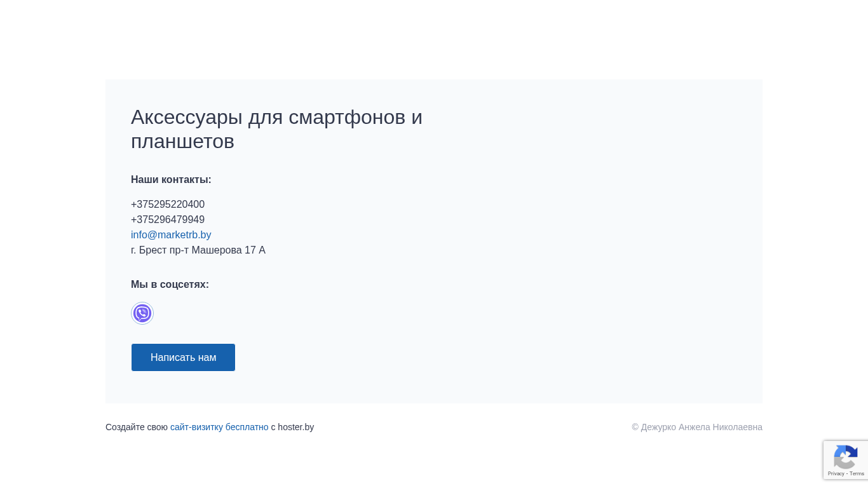The width and height of the screenshot is (868, 488).
Task: Click the word "Аксессуары" in the heading
Action: pos(187,118)
